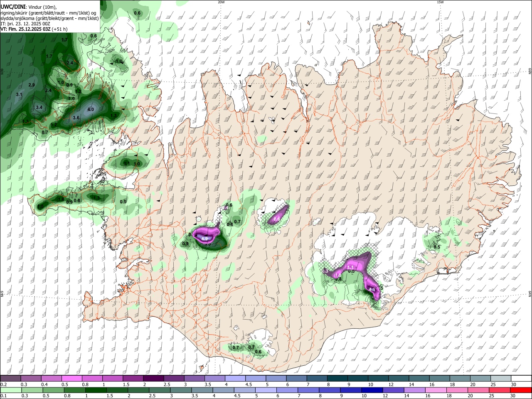Click the '3.1' precipitation value
Viewport: 532px width, 399px height.
tap(19, 95)
